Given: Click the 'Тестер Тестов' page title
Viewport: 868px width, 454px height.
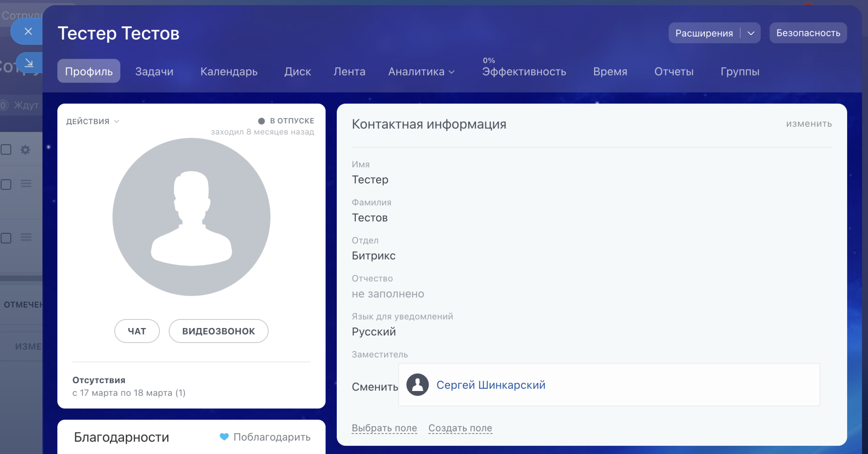Looking at the screenshot, I should (118, 33).
